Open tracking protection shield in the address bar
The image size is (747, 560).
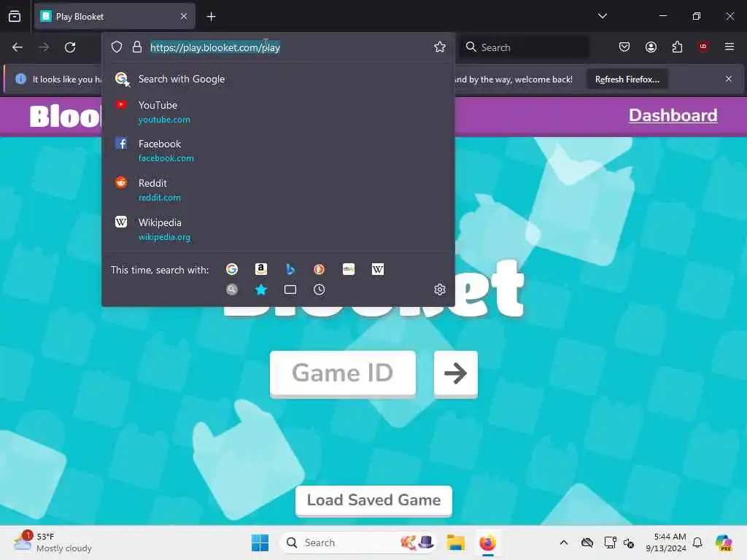(117, 47)
